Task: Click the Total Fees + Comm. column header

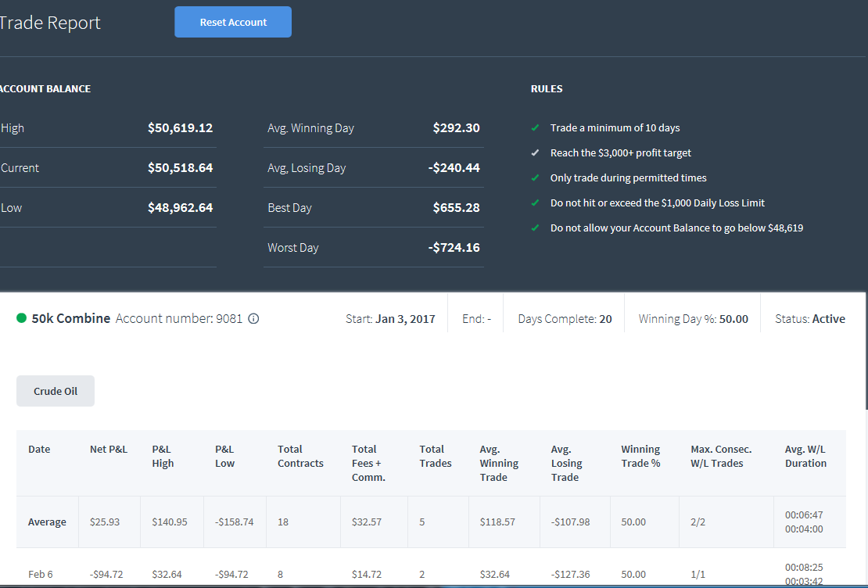Action: pyautogui.click(x=368, y=463)
